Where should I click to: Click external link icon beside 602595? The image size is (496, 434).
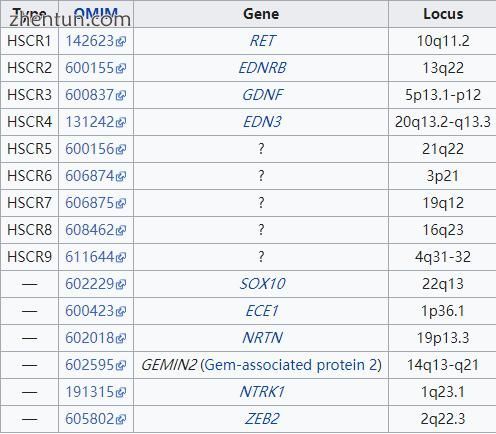coord(121,365)
